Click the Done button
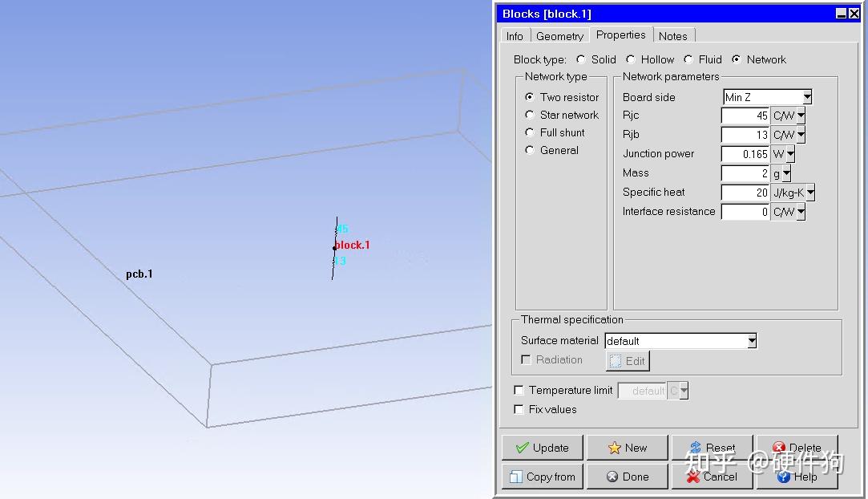 [628, 477]
